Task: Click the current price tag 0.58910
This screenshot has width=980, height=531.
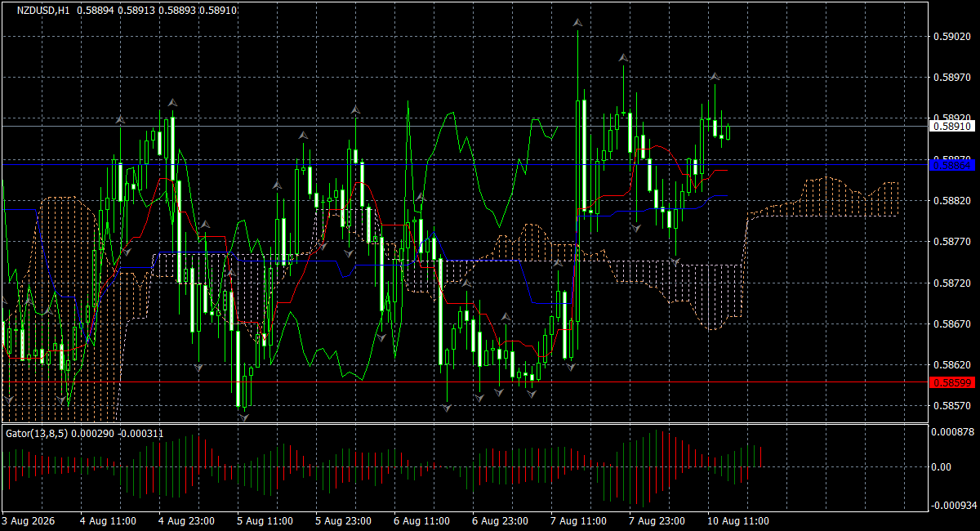Action: click(952, 126)
